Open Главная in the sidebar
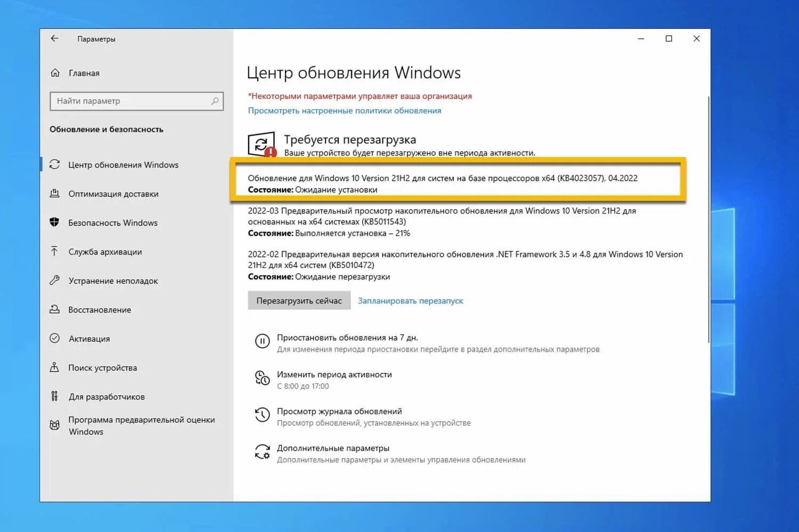The width and height of the screenshot is (799, 532). click(x=83, y=73)
